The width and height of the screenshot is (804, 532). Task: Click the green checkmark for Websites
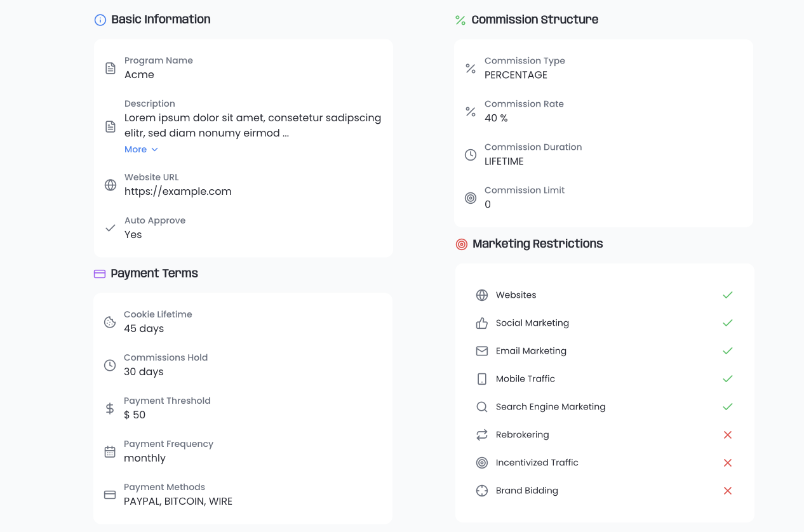tap(728, 295)
